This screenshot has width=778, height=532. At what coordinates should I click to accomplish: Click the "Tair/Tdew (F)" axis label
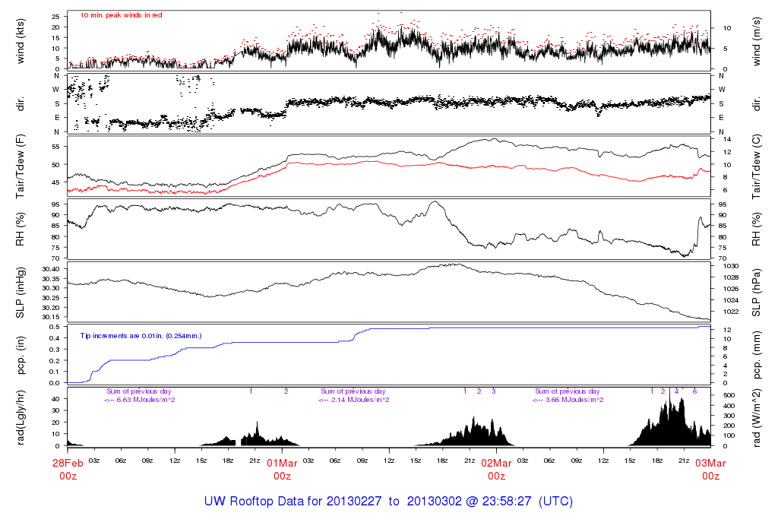click(21, 166)
